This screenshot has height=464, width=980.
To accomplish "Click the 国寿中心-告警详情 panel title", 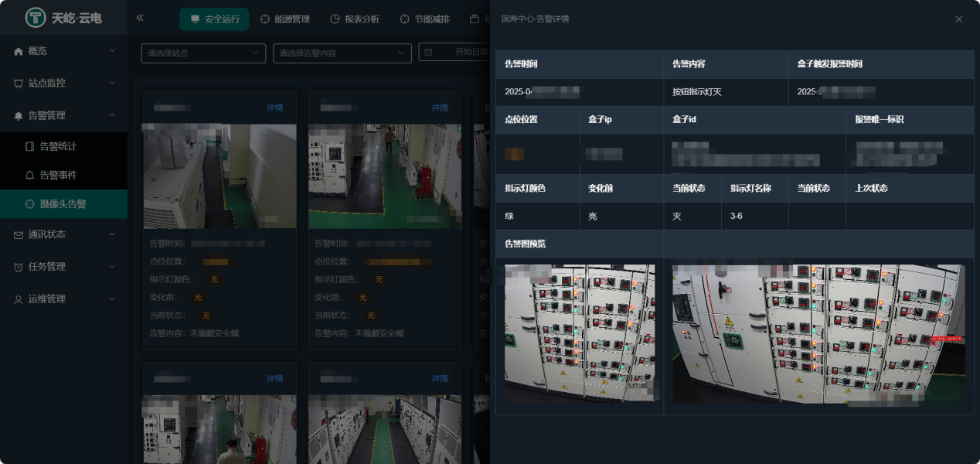I will pos(535,19).
